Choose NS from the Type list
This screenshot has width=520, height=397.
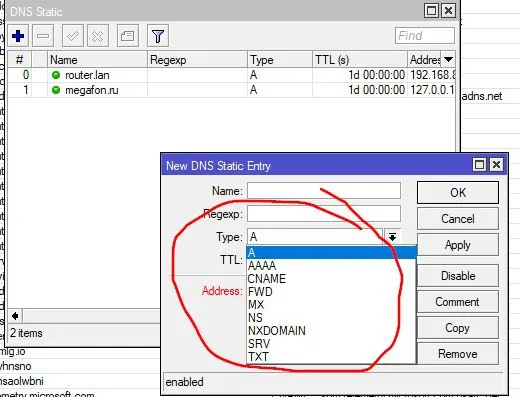[x=331, y=317]
